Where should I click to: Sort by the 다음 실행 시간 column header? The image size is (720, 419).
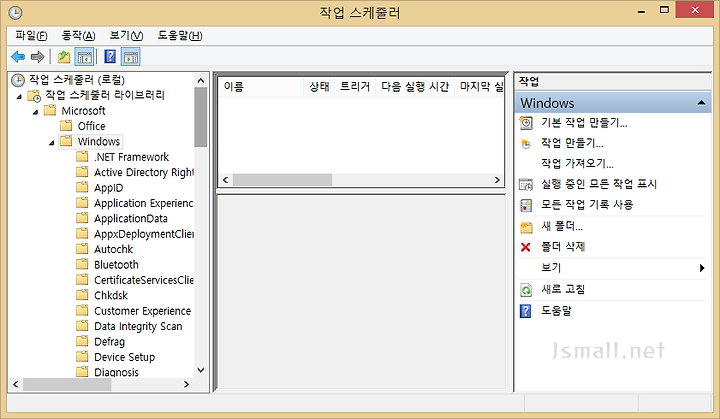coord(415,87)
